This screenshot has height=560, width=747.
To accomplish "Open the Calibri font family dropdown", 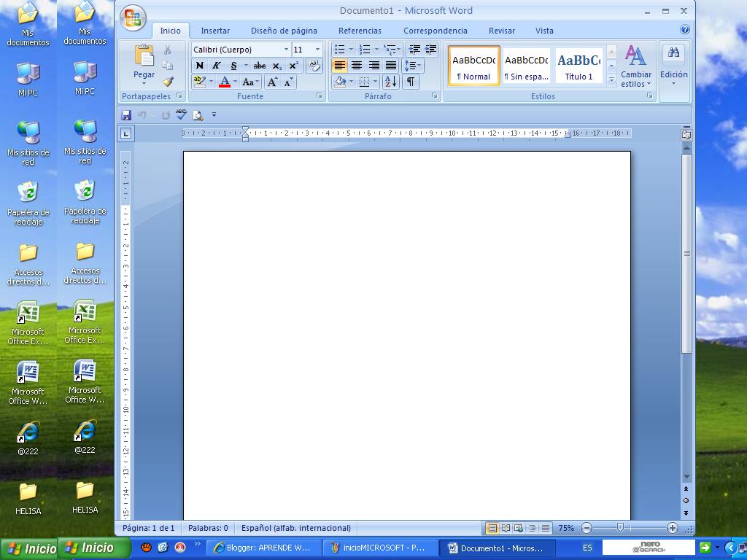I will (287, 50).
